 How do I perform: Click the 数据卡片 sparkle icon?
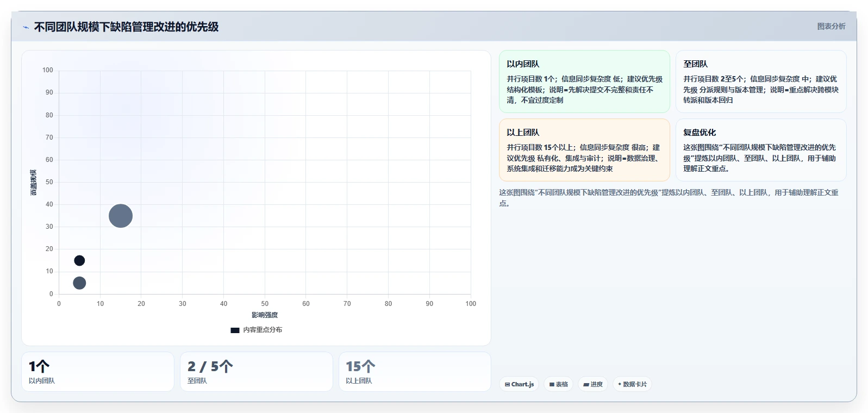coord(620,384)
